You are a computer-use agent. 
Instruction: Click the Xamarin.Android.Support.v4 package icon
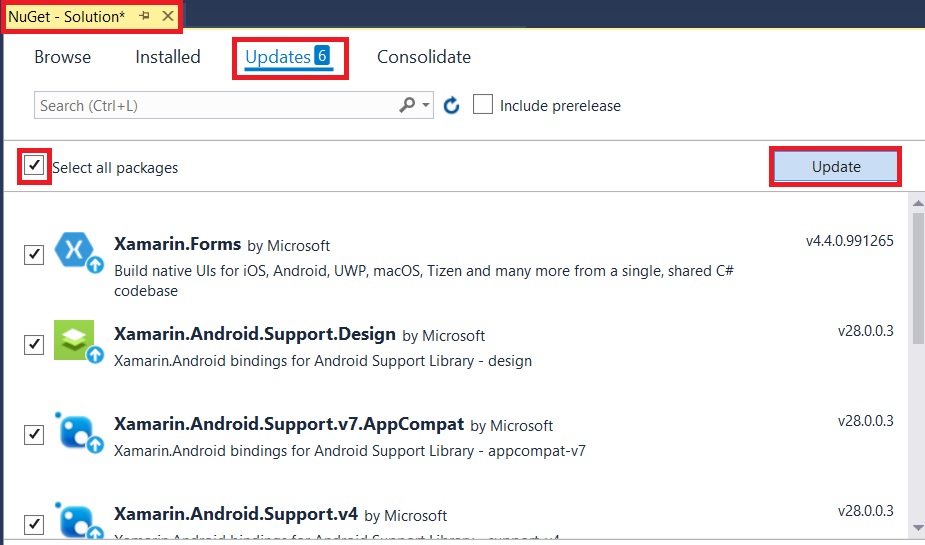click(78, 521)
